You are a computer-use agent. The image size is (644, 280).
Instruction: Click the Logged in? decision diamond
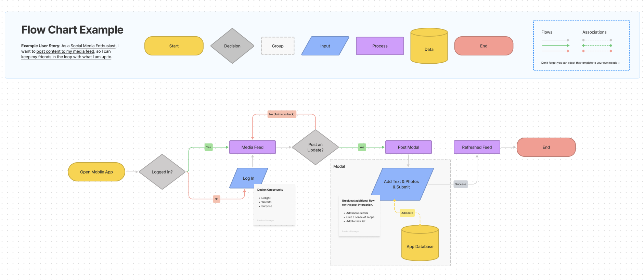tap(162, 172)
